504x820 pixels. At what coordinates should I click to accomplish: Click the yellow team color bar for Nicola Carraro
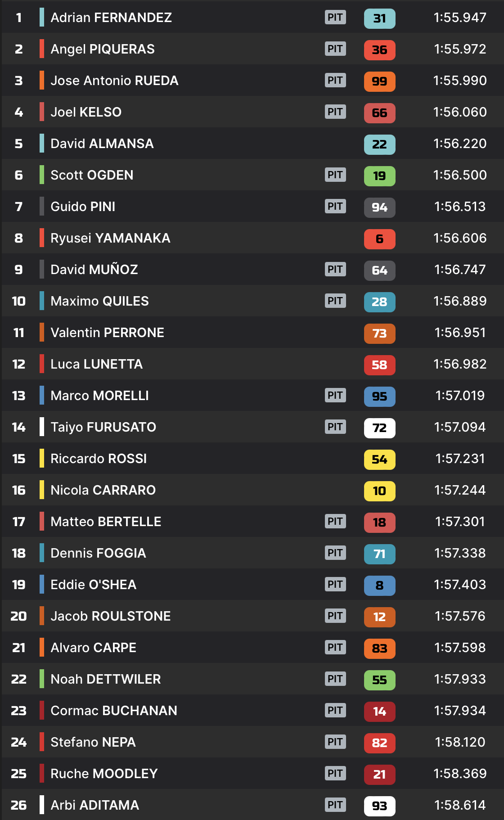click(42, 490)
